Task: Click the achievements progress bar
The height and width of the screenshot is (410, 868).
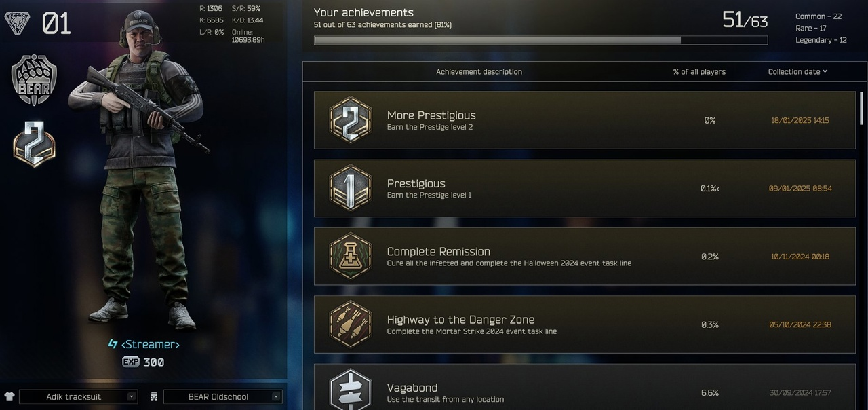Action: [x=540, y=40]
